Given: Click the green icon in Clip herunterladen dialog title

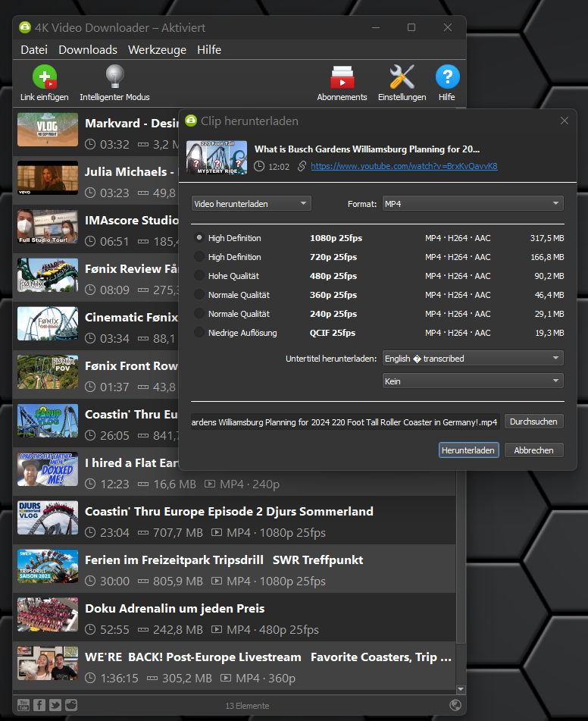Looking at the screenshot, I should (191, 121).
